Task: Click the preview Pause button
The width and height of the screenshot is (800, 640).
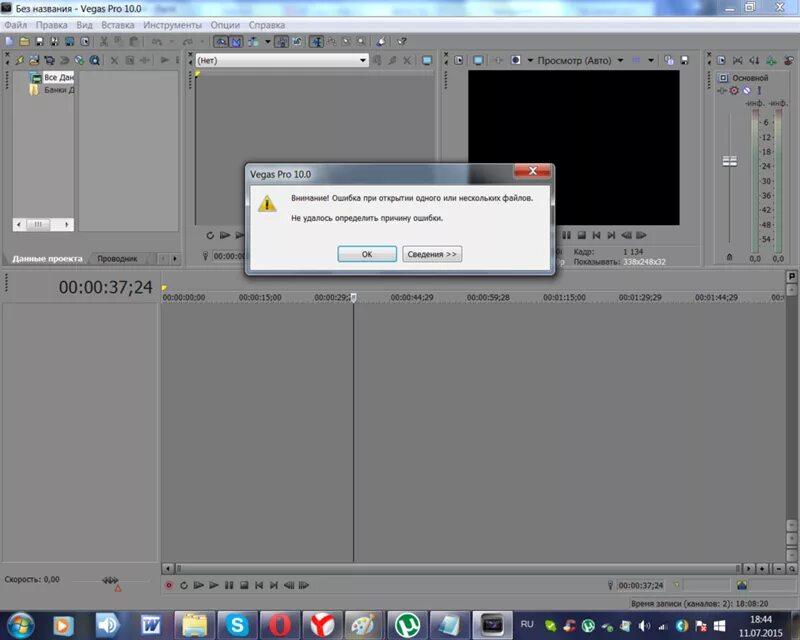Action: click(x=566, y=235)
